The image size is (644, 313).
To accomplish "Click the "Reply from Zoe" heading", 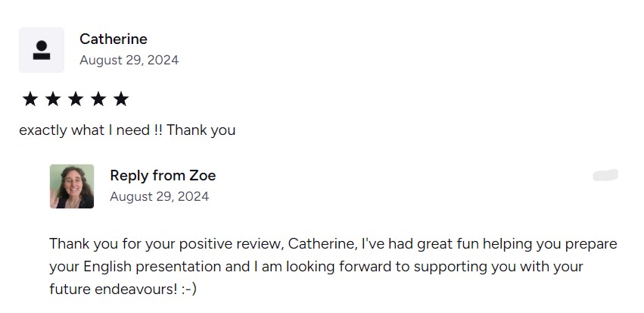I will click(x=163, y=176).
